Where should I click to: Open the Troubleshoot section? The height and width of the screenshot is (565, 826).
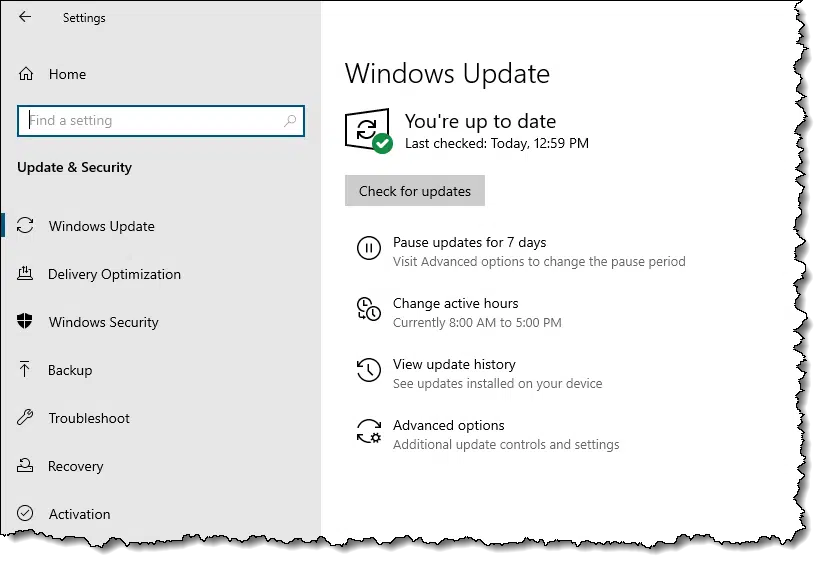(x=89, y=418)
